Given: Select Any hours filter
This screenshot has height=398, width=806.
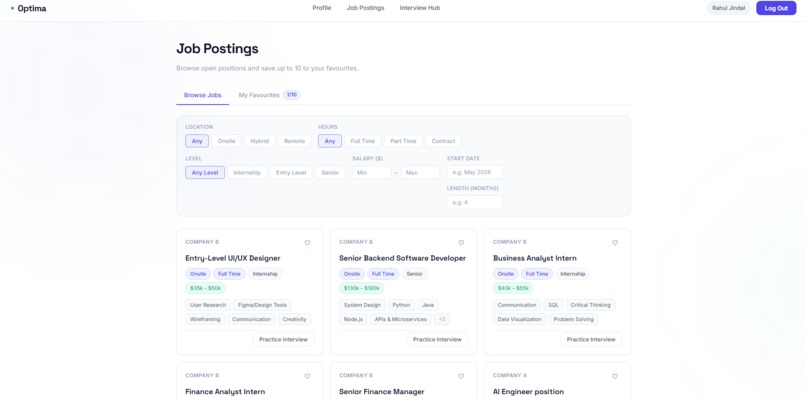Looking at the screenshot, I should coord(330,141).
